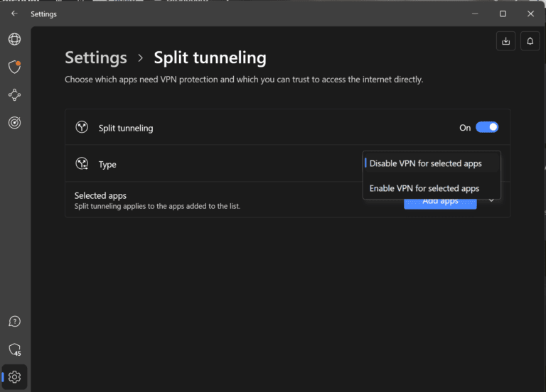This screenshot has height=392, width=546.
Task: Choose "Disable VPN for selected apps"
Action: (x=425, y=164)
